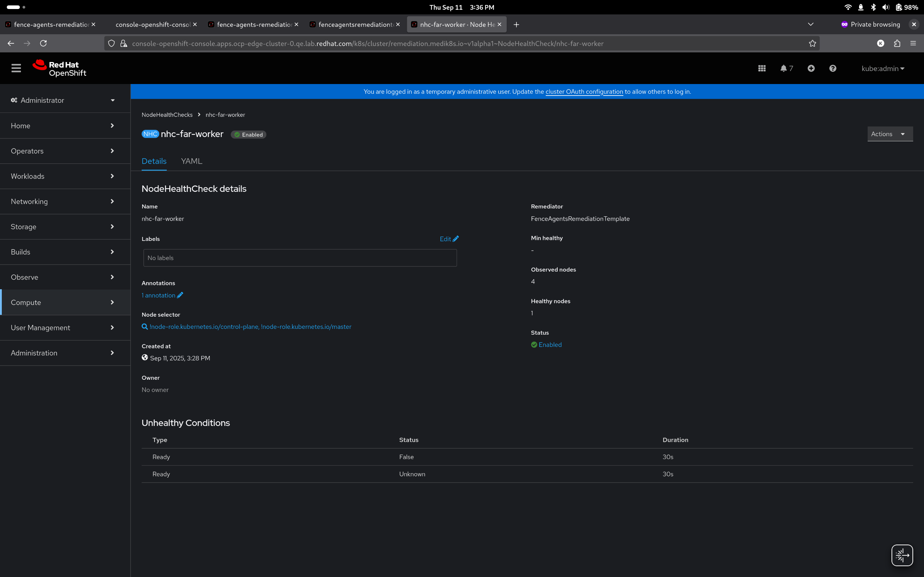Open the help question mark menu
924x577 pixels.
tap(833, 68)
